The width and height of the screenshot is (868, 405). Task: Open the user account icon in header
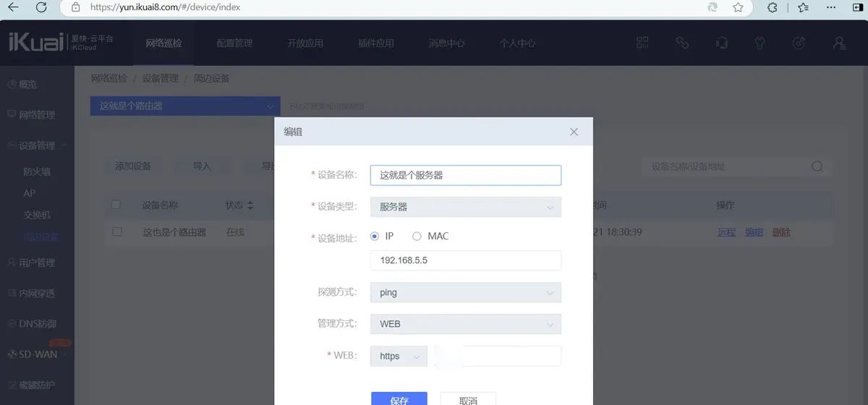tap(839, 43)
